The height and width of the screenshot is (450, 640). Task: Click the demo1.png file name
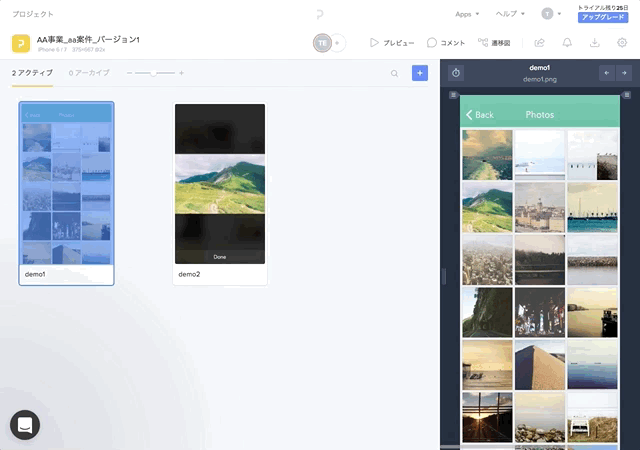pyautogui.click(x=540, y=79)
